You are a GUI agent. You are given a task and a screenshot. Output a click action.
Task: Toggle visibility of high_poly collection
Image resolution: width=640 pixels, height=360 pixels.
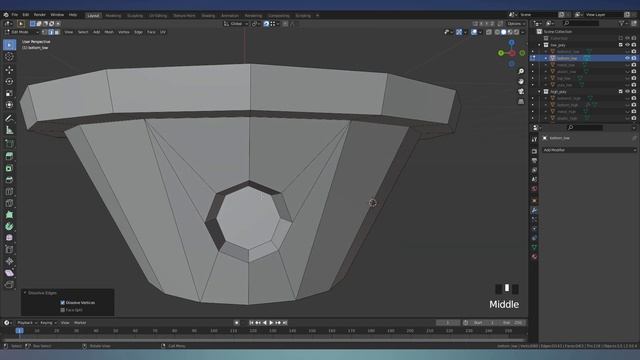click(x=627, y=91)
